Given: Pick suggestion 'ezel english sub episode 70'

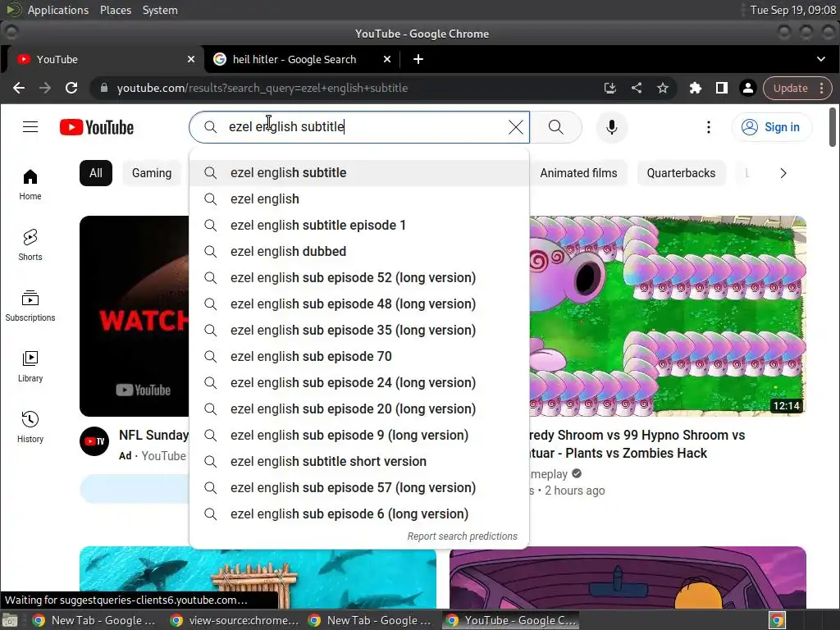Looking at the screenshot, I should pyautogui.click(x=359, y=356).
